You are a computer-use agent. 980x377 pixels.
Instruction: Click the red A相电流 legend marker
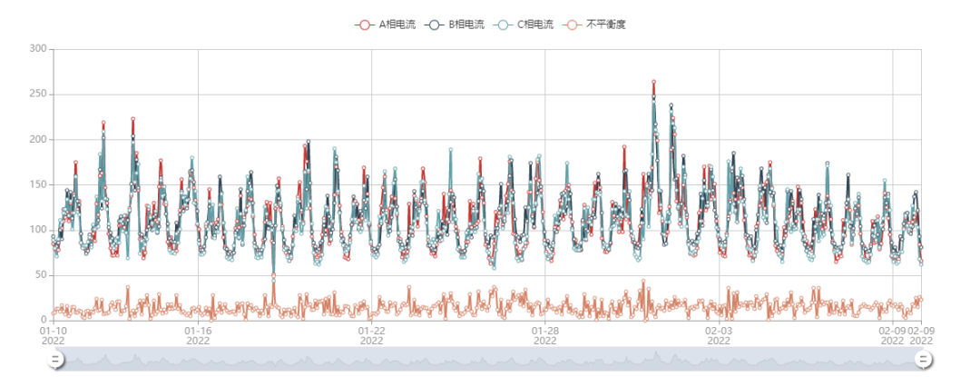[x=365, y=25]
